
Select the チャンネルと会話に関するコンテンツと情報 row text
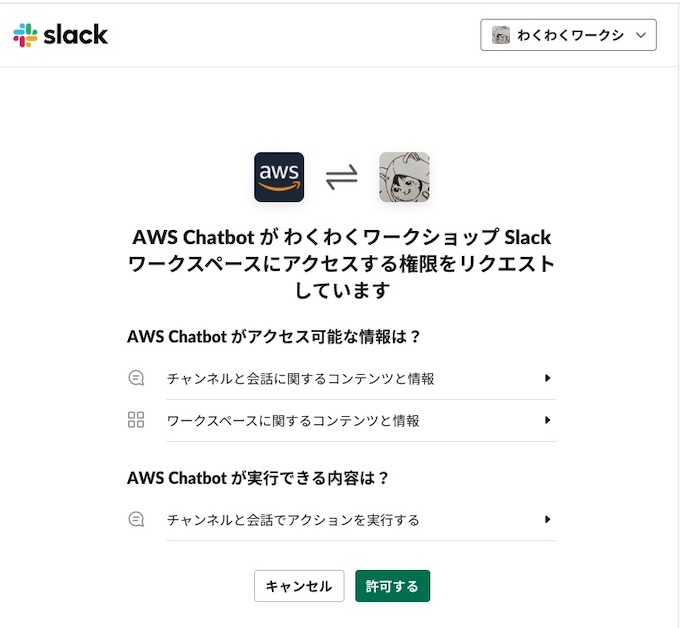pos(301,379)
